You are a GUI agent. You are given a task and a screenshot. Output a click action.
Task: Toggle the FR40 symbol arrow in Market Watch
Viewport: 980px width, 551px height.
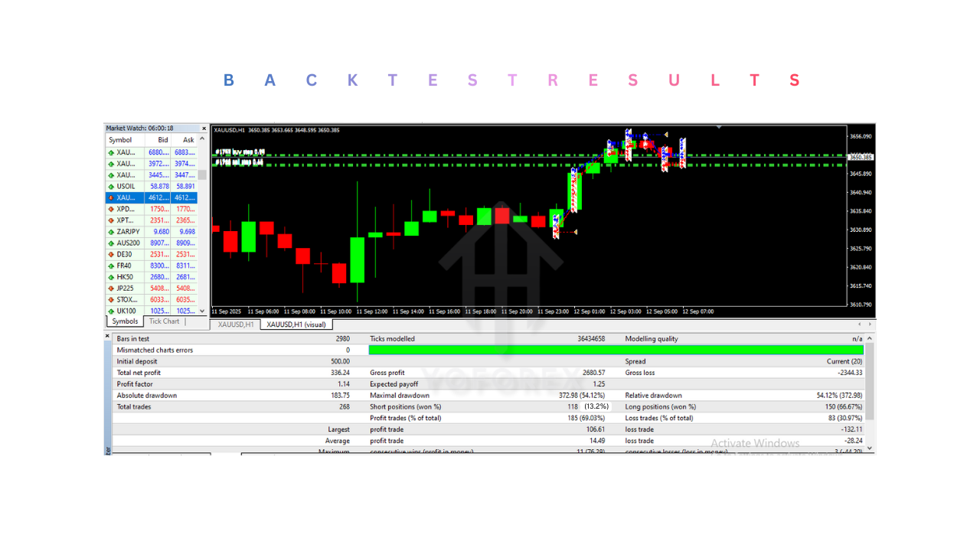112,266
